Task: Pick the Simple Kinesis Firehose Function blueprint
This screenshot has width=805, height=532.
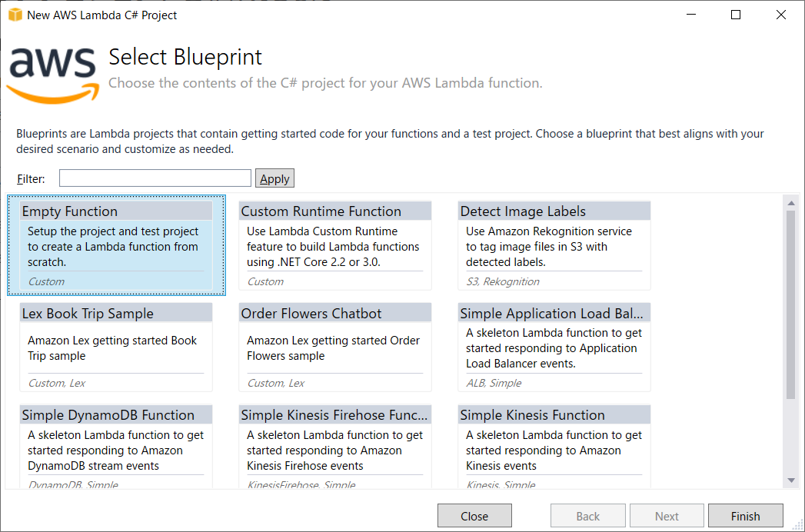Action: [335, 446]
